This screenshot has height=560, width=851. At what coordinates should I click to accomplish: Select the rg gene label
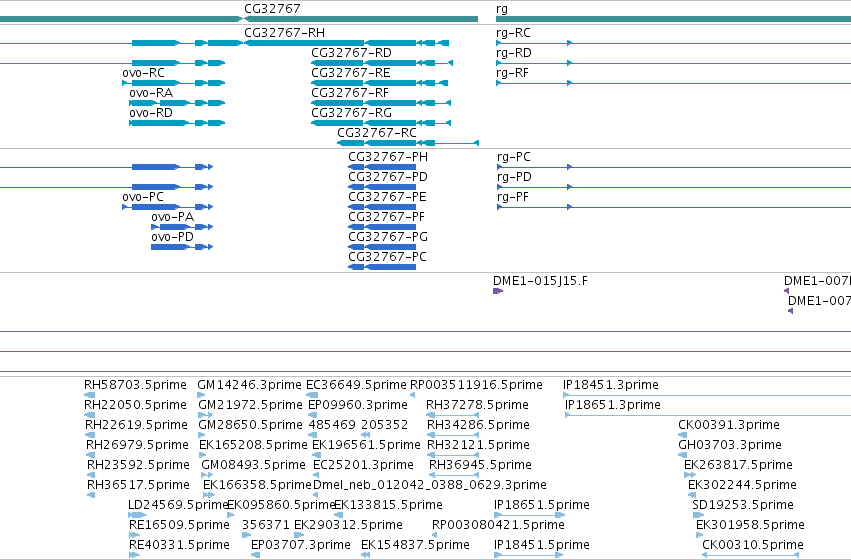pos(502,9)
